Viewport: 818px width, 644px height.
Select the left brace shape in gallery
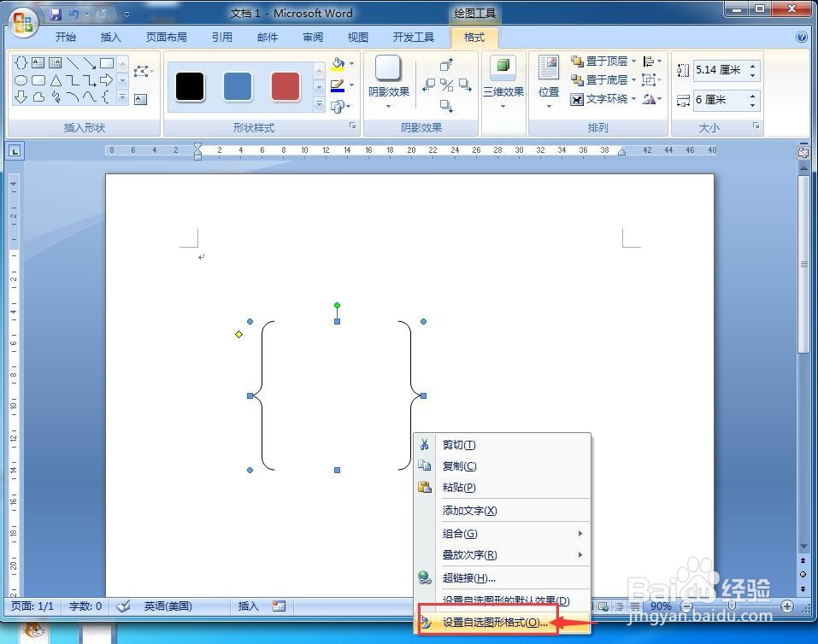pyautogui.click(x=106, y=97)
